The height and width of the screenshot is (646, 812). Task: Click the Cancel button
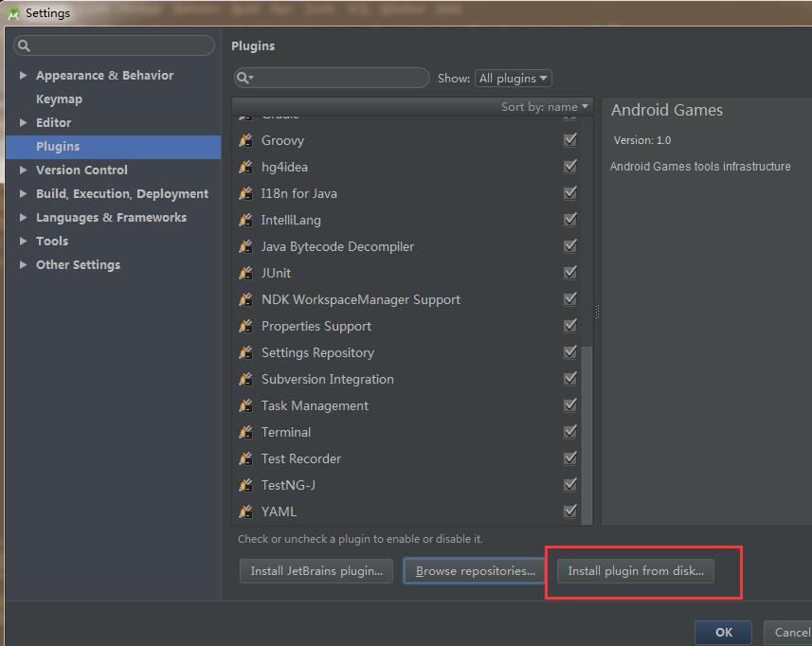click(x=788, y=633)
